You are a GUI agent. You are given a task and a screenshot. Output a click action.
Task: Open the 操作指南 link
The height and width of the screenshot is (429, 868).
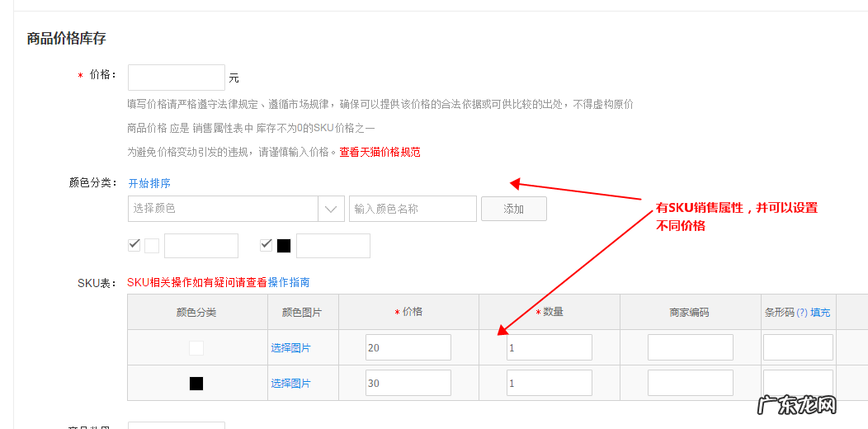(x=289, y=282)
